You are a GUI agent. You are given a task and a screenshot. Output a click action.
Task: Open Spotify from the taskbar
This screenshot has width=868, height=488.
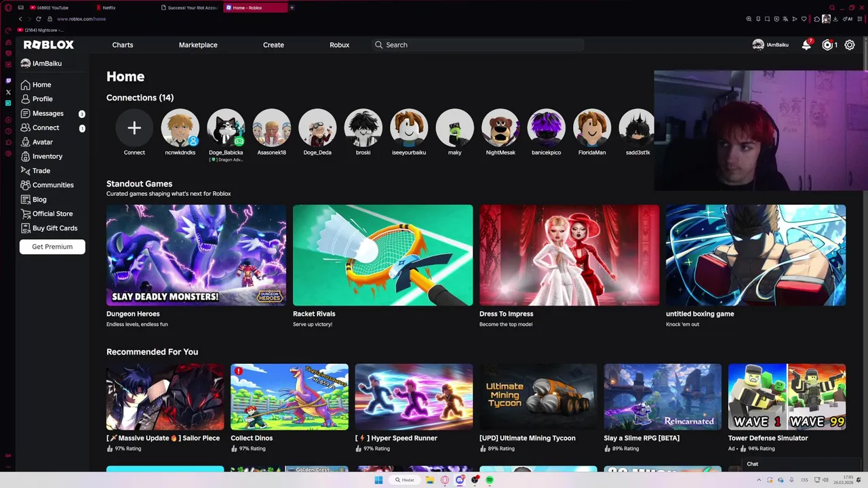[490, 480]
